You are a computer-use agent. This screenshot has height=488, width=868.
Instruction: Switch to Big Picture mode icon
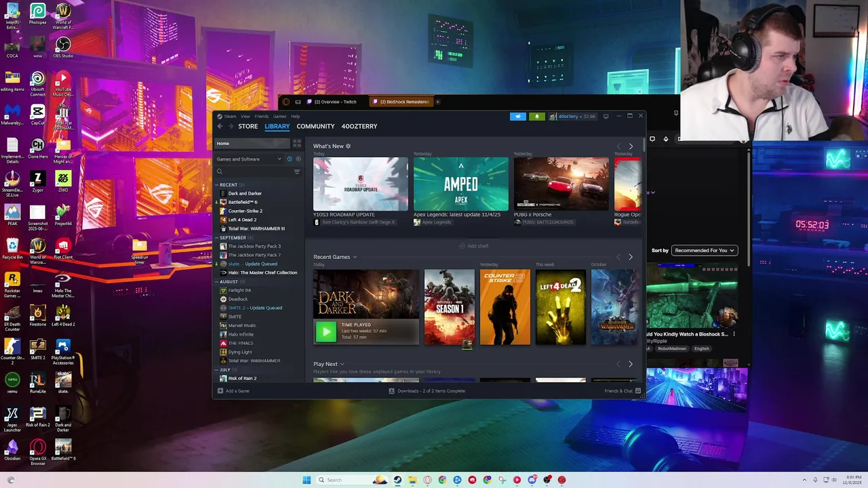[606, 116]
